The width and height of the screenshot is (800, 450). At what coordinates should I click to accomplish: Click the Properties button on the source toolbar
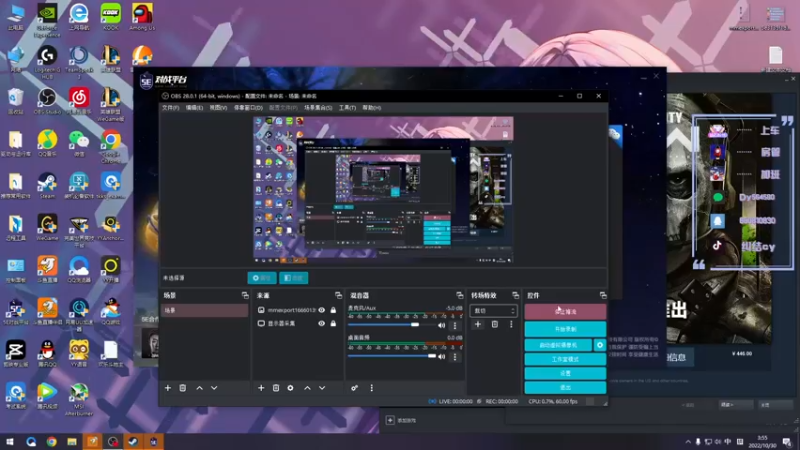262,278
